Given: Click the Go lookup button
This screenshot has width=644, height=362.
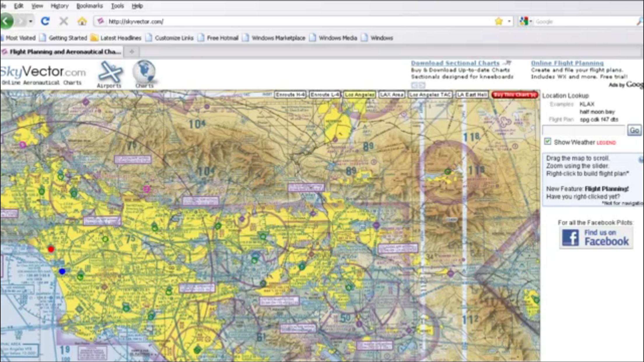Looking at the screenshot, I should pos(634,130).
